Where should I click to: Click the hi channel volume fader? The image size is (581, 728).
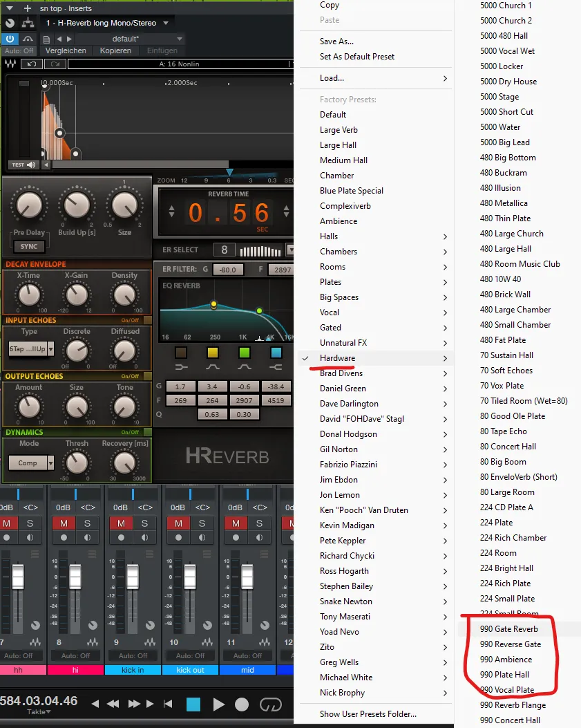tap(75, 576)
